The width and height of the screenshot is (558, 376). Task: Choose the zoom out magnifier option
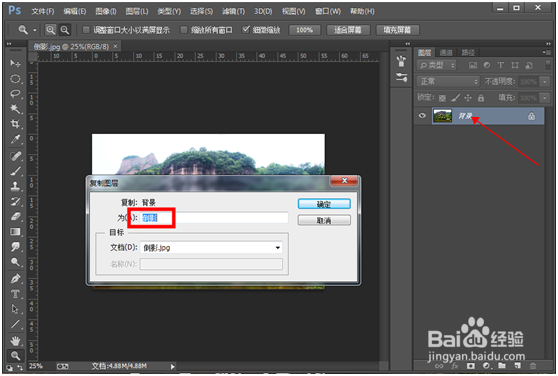tap(64, 30)
